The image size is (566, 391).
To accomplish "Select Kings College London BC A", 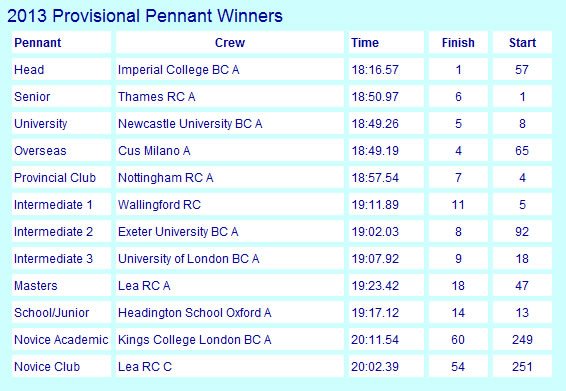I will click(x=230, y=339).
